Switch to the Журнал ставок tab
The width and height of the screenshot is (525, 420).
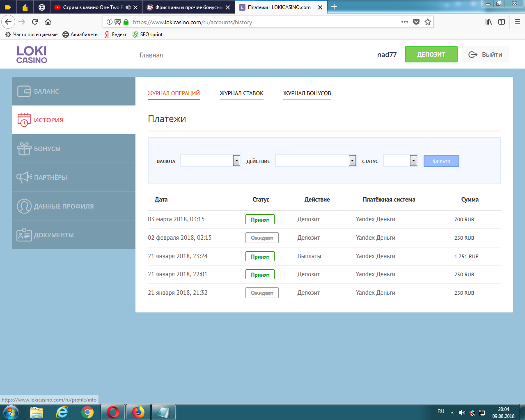(x=241, y=93)
